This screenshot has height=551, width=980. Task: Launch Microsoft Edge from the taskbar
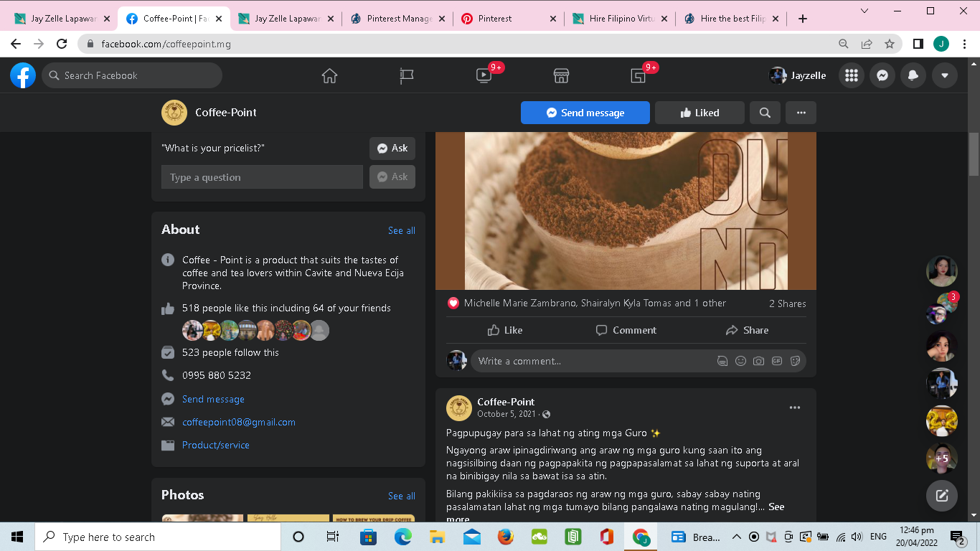pos(402,537)
